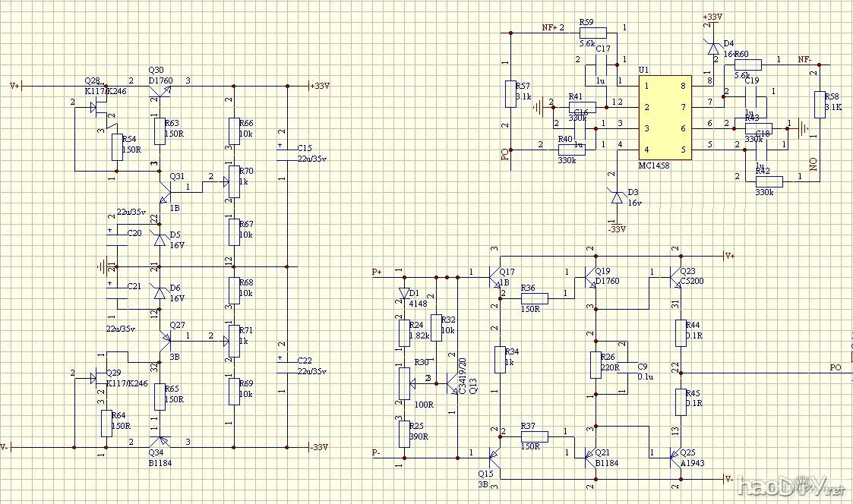Click the Q25 A1943 output transistor

coord(675,455)
